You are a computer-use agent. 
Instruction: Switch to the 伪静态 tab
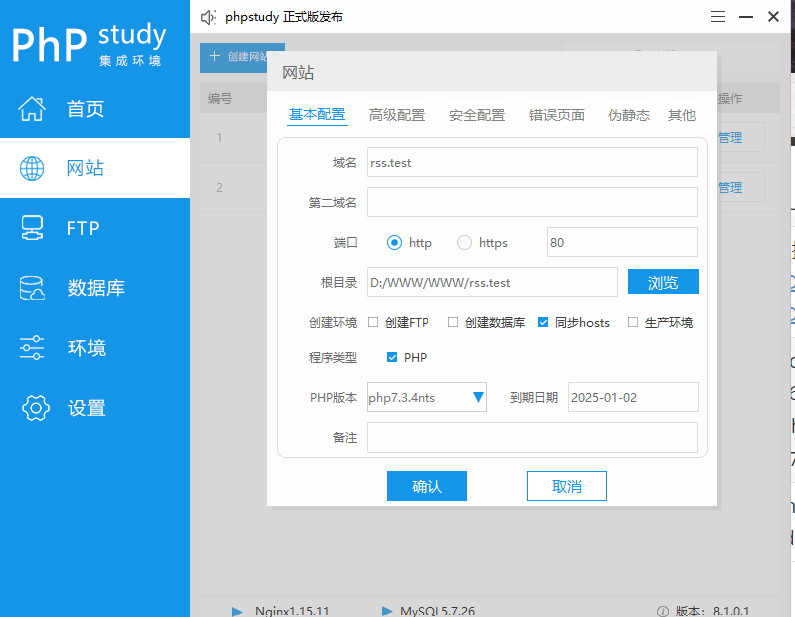(x=628, y=115)
